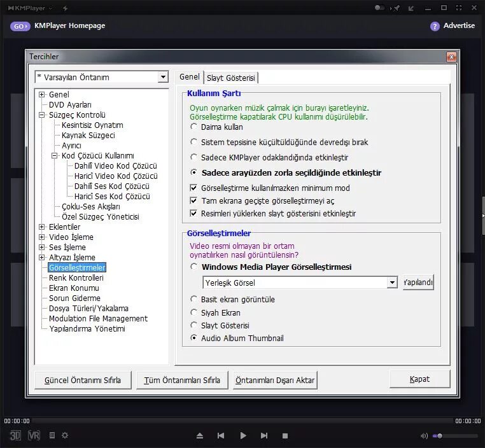The width and height of the screenshot is (485, 448).
Task: Collapse the Kod Çözücü Kullanımı node
Action: 54,156
